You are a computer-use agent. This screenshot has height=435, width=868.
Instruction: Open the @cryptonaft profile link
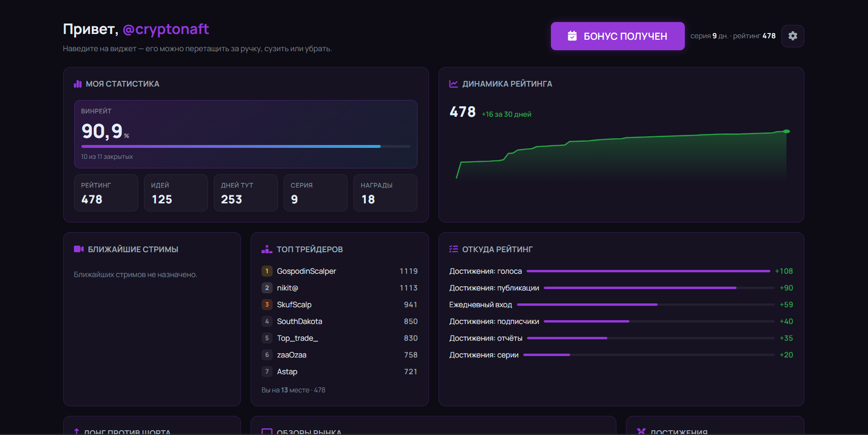click(165, 29)
